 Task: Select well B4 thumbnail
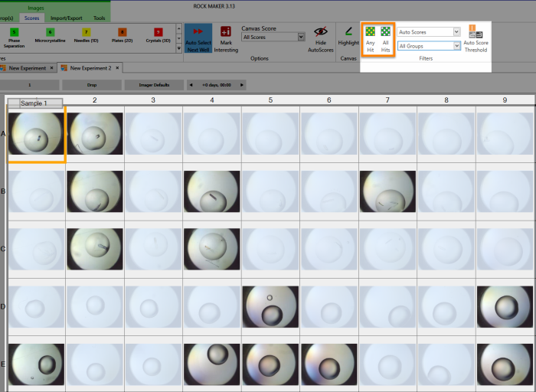tap(212, 191)
